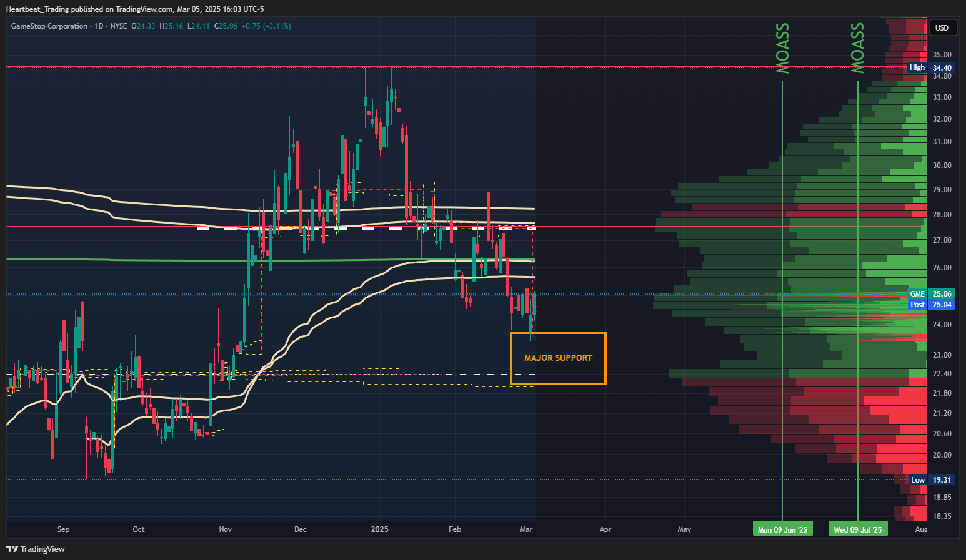Click the Aug label on time axis
Screen dimensions: 966x560
pos(921,529)
